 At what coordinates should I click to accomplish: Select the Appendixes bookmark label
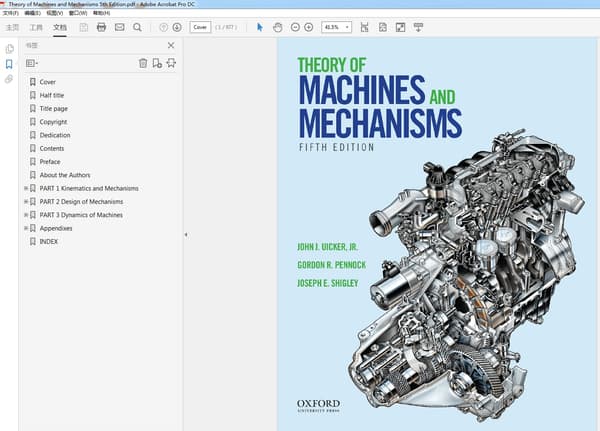click(x=56, y=228)
